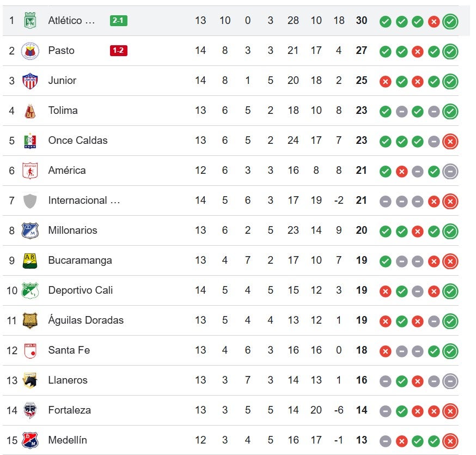Click the Pasto team crest

click(30, 51)
